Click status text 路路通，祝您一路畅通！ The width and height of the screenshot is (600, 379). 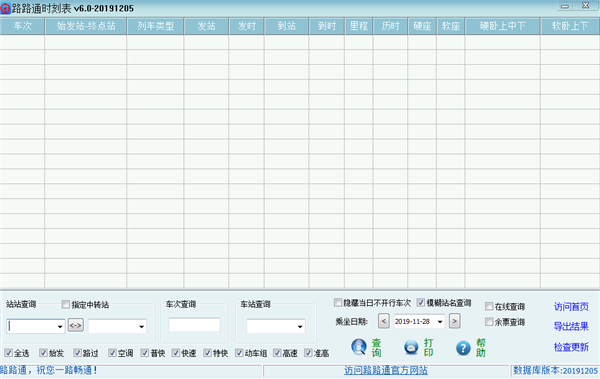coord(49,370)
